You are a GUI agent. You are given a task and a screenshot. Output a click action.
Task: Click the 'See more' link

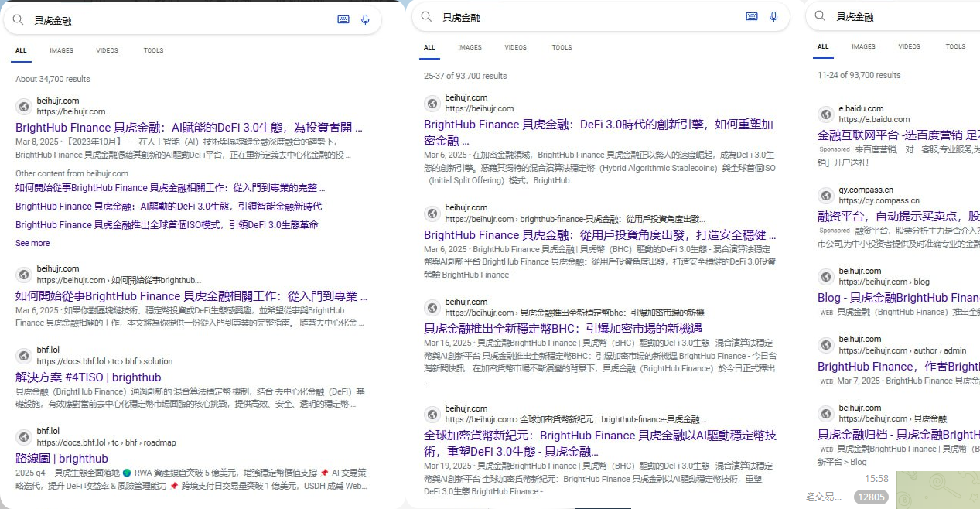32,243
